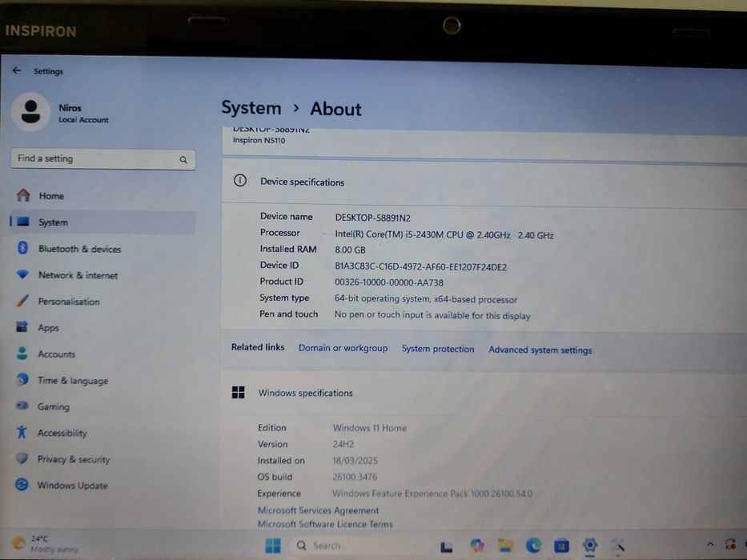Open Advanced system settings link
Screen dimensions: 747x560
click(540, 350)
